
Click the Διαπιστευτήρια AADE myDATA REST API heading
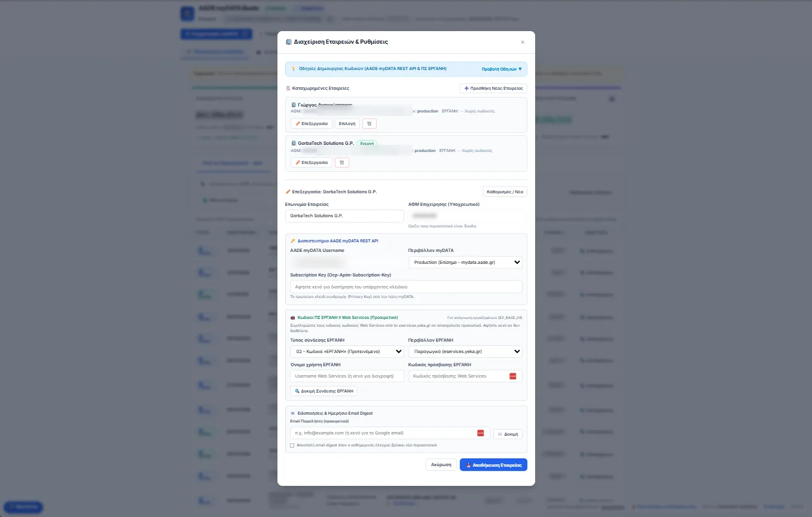click(334, 241)
